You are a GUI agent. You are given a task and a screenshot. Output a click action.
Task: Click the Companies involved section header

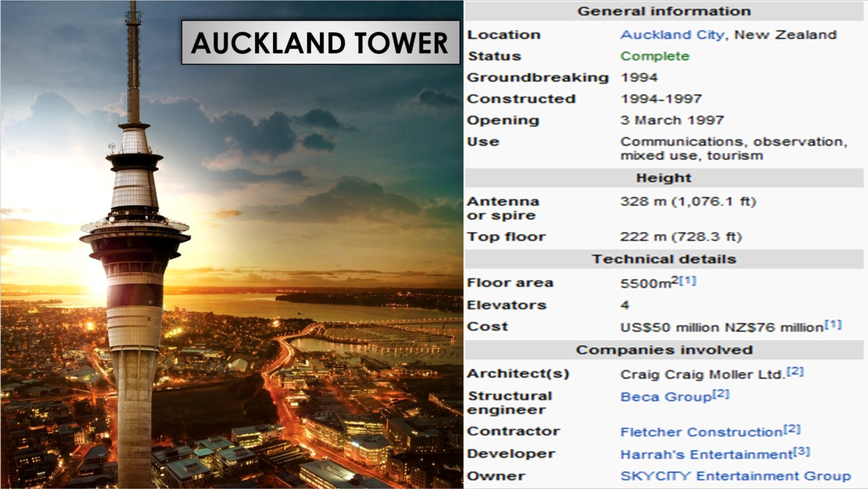pos(664,350)
